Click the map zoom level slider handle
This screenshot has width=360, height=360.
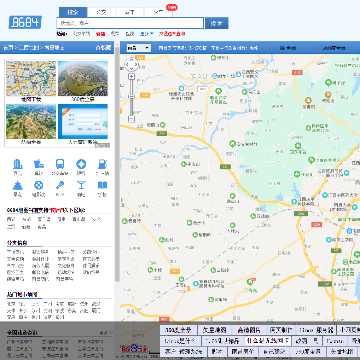[x=131, y=97]
